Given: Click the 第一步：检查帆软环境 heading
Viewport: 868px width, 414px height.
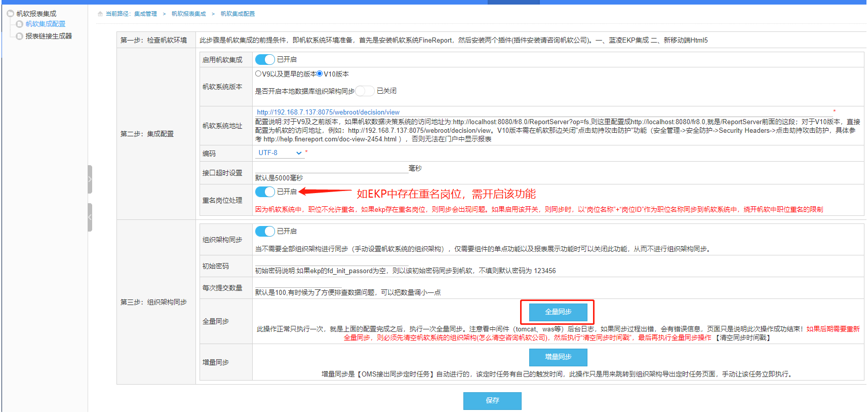Looking at the screenshot, I should pyautogui.click(x=154, y=40).
